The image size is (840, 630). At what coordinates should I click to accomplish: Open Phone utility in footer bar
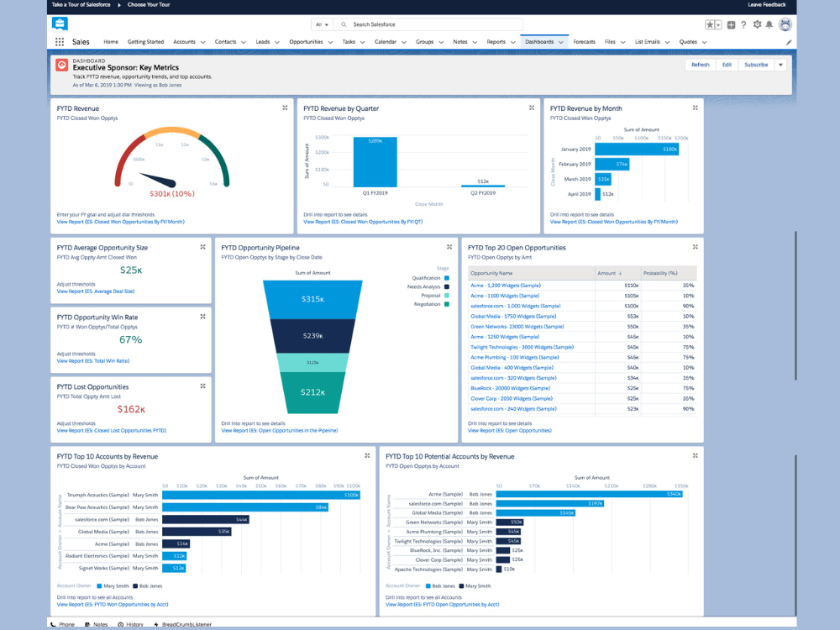tap(63, 625)
